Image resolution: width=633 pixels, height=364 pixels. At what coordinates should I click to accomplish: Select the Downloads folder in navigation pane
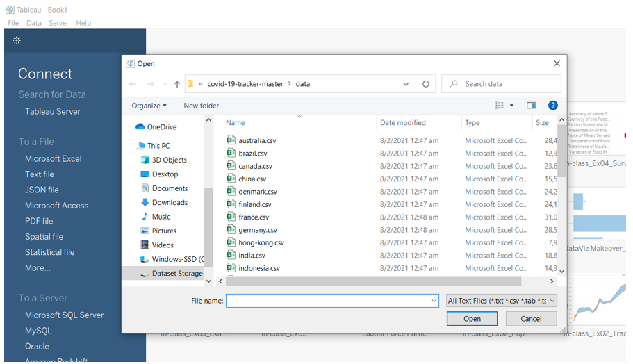(170, 202)
